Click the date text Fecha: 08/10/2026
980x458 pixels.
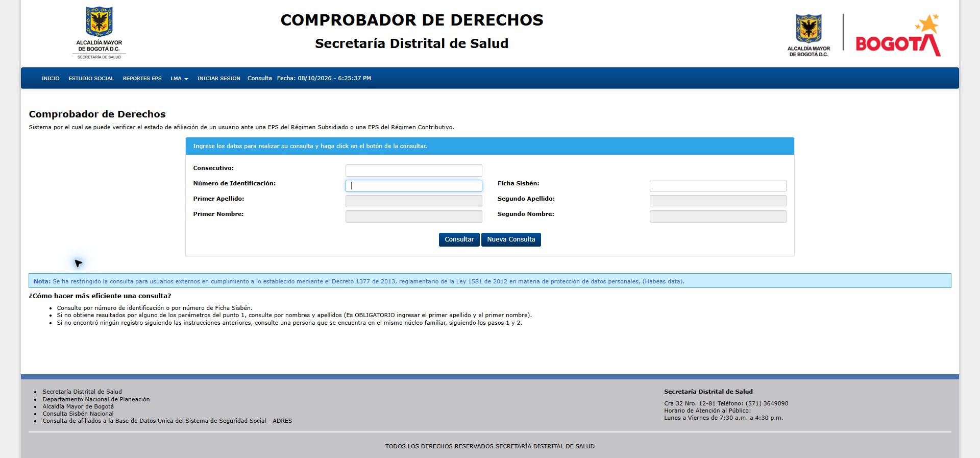click(324, 79)
